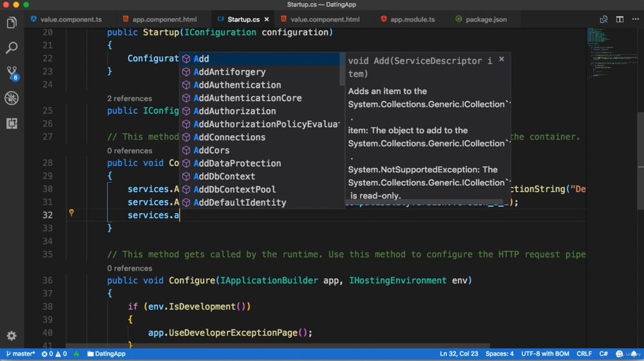Click the editor horizontal scrollbar
This screenshot has width=644, height=361.
pyautogui.click(x=278, y=346)
